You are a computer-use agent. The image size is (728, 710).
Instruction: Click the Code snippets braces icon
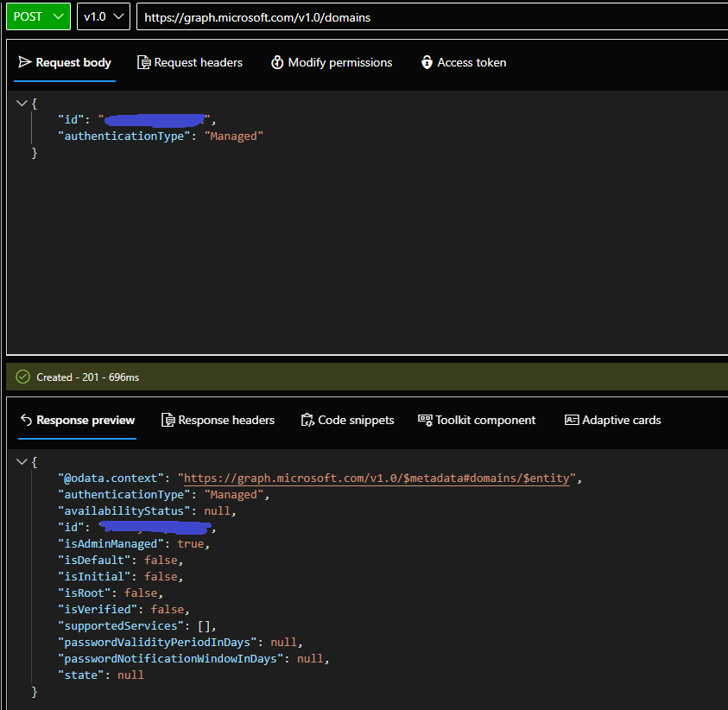pyautogui.click(x=308, y=419)
